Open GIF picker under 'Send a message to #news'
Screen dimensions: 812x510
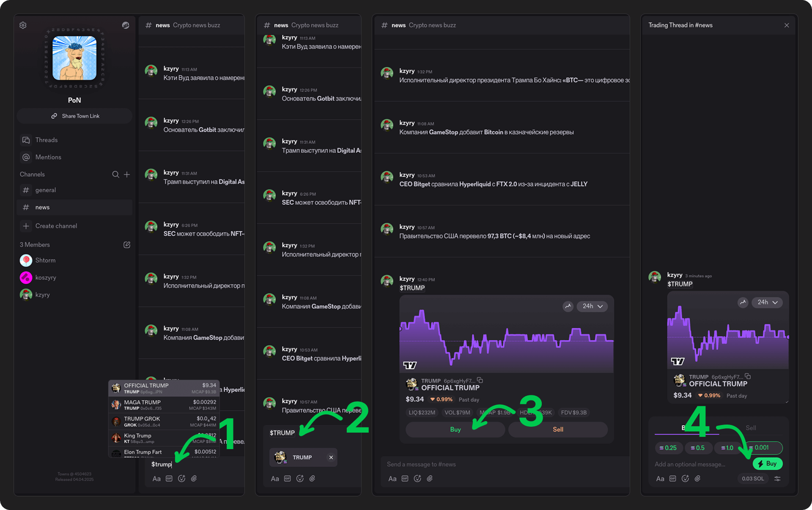tap(405, 479)
